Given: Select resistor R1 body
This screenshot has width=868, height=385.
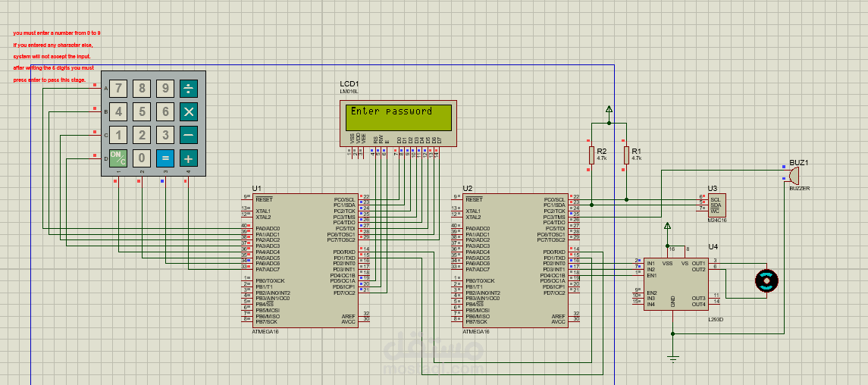Looking at the screenshot, I should pos(626,155).
